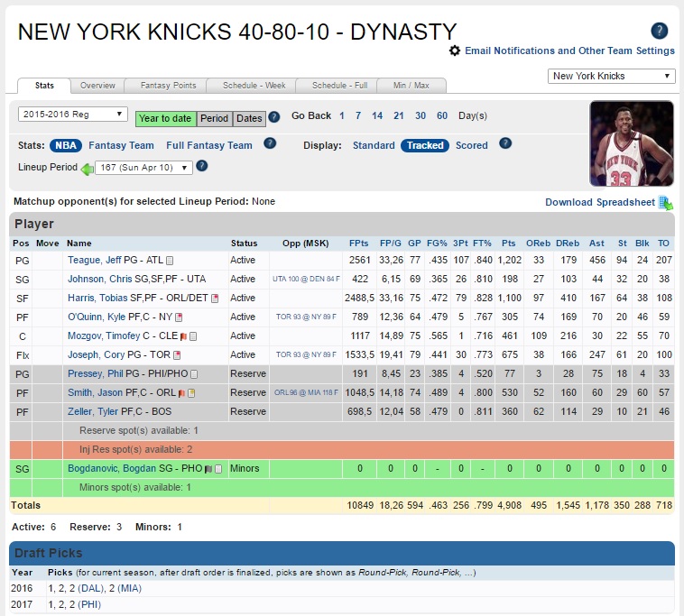Go back 1 day

(x=342, y=115)
